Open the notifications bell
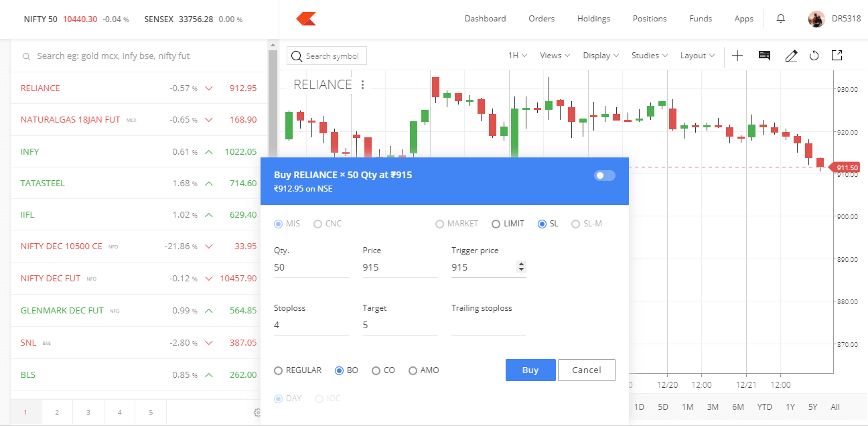 click(780, 19)
